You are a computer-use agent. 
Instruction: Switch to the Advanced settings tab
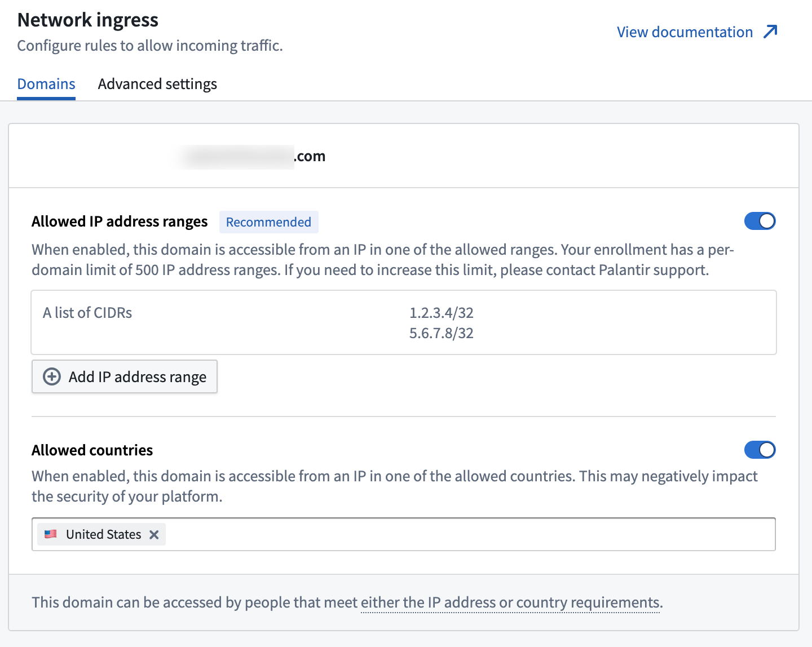tap(157, 84)
